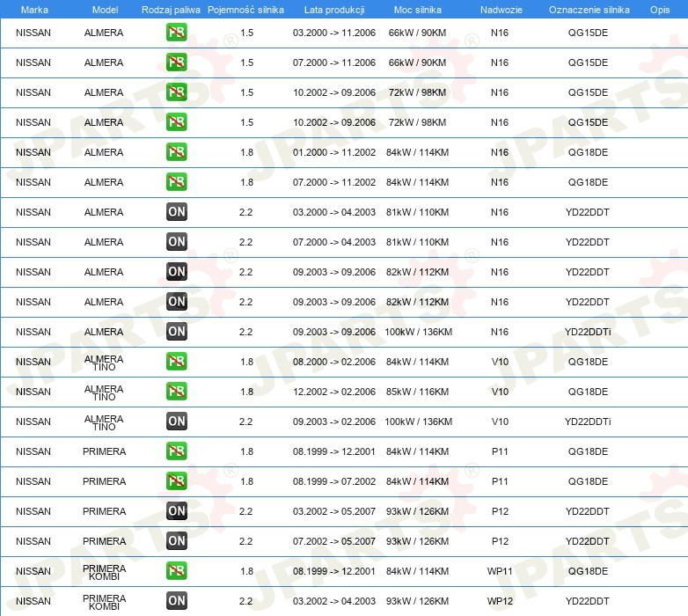Click ON diesel icon in Almera Tino YD22DDTi row
This screenshot has width=688, height=616.
click(x=176, y=422)
